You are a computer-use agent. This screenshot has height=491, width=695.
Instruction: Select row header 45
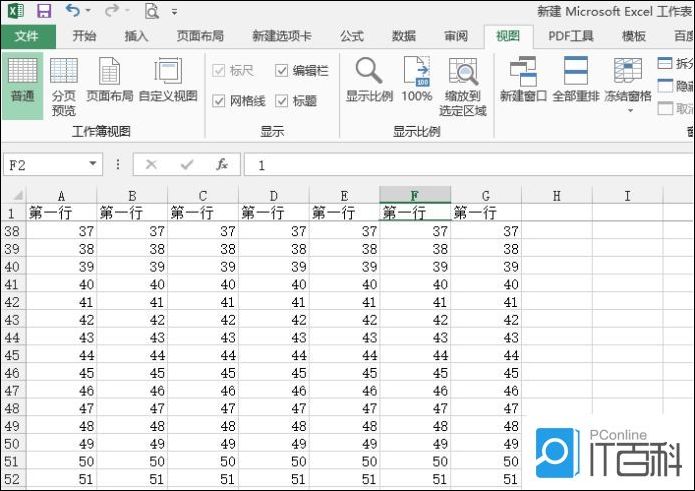[x=13, y=355]
